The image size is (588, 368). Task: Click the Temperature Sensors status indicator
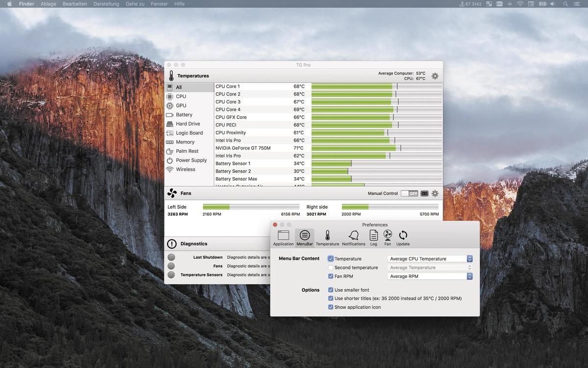pos(171,275)
